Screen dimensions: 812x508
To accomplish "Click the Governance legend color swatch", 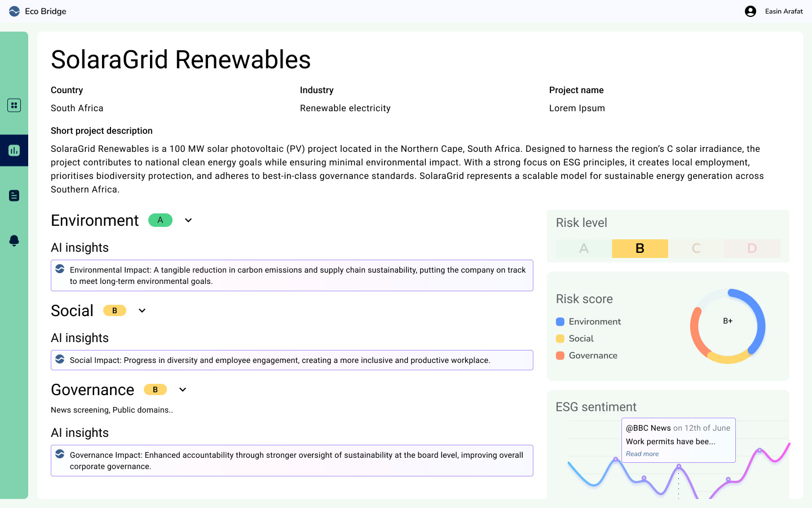I will (560, 356).
